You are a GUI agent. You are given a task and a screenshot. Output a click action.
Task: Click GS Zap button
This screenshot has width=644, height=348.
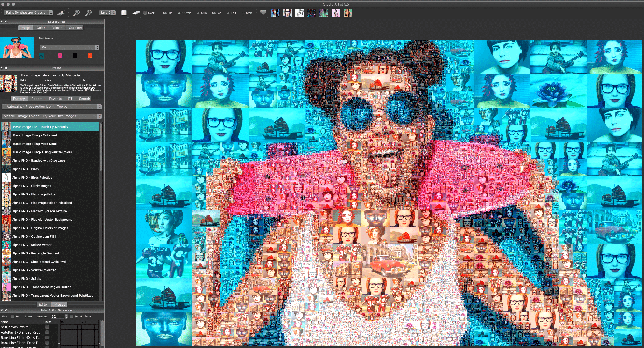(x=217, y=13)
